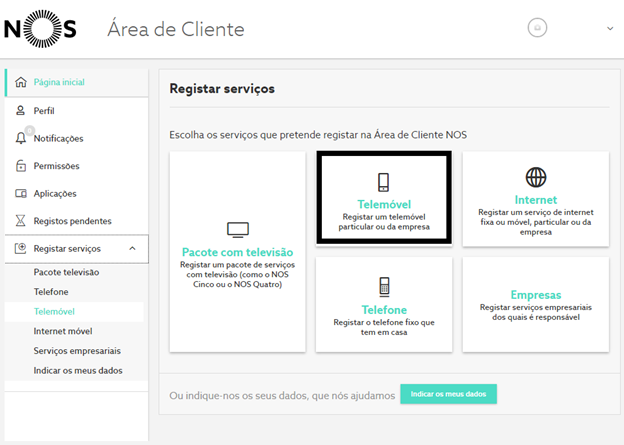Image resolution: width=624 pixels, height=445 pixels.
Task: Select Indicar os meus dados submenu item
Action: pyautogui.click(x=78, y=371)
